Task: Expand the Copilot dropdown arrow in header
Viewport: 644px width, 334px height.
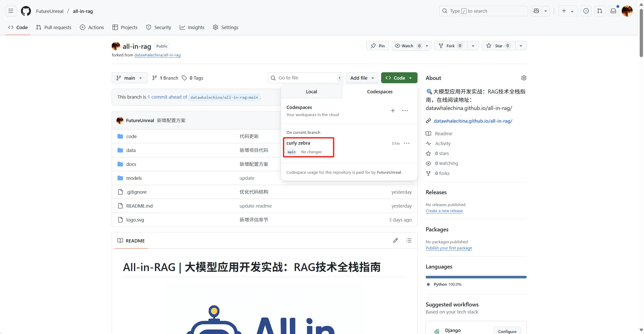Action: (546, 11)
